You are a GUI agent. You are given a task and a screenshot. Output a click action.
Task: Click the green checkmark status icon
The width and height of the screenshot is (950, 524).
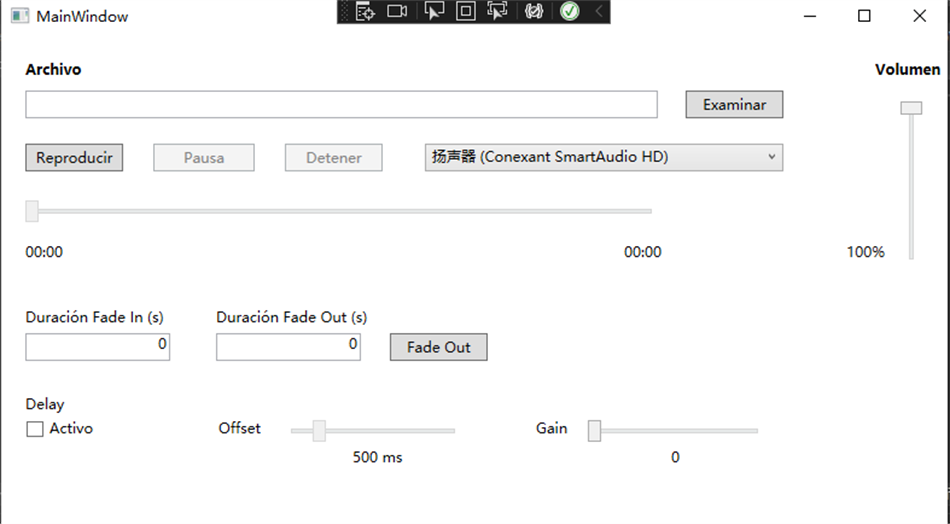pyautogui.click(x=570, y=12)
